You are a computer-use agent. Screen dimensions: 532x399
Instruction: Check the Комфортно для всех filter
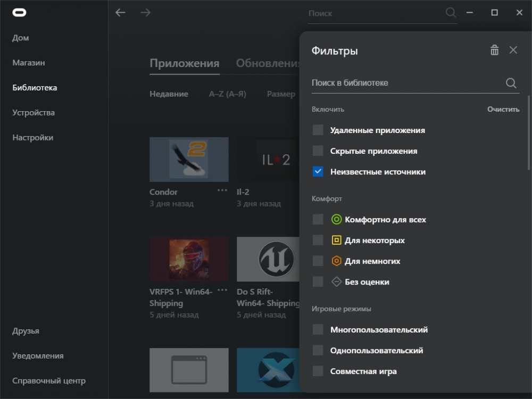(x=318, y=220)
